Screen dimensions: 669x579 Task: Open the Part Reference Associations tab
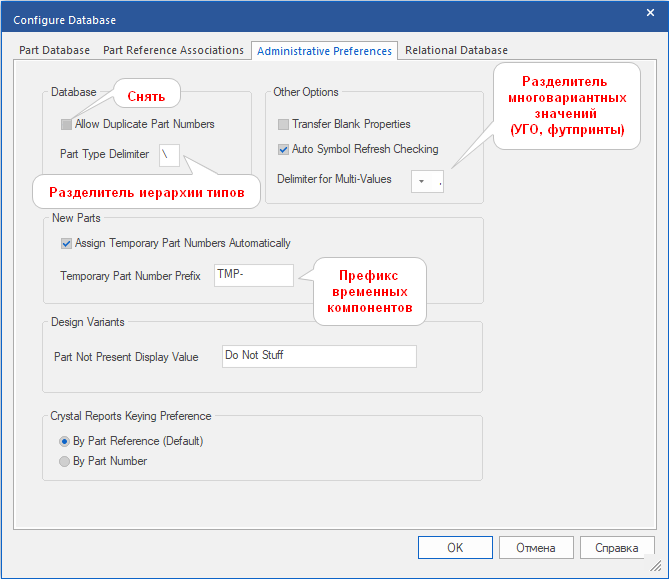[173, 50]
